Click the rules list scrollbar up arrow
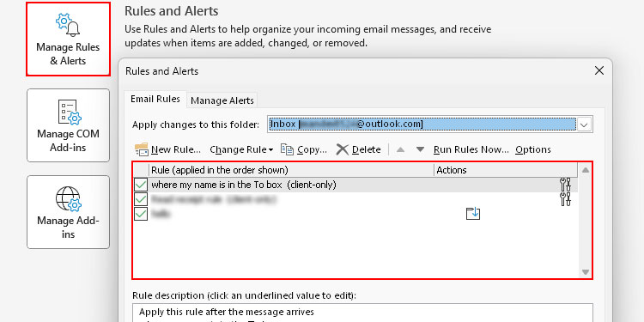Viewport: 644px width, 322px height. [x=586, y=170]
